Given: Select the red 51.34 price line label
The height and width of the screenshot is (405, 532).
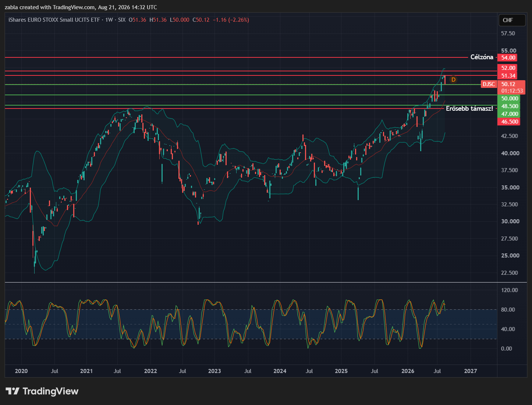Looking at the screenshot, I should [508, 75].
